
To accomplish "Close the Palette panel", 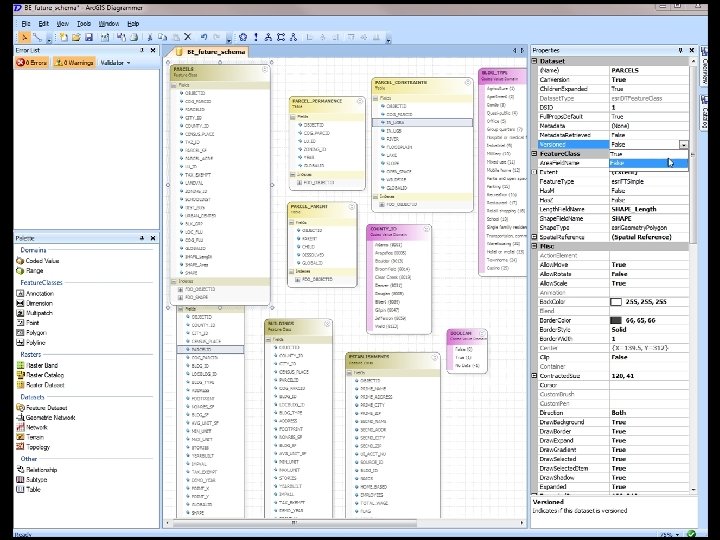I will pyautogui.click(x=153, y=238).
